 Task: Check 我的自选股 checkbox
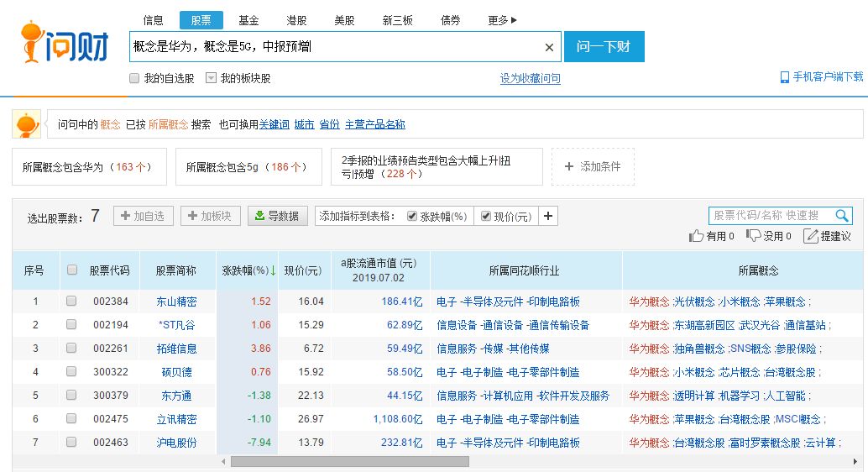pos(134,78)
